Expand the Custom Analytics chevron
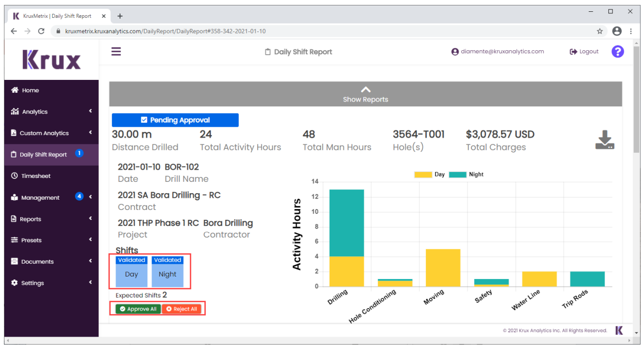Viewport: 644px width, 349px height. tap(90, 132)
